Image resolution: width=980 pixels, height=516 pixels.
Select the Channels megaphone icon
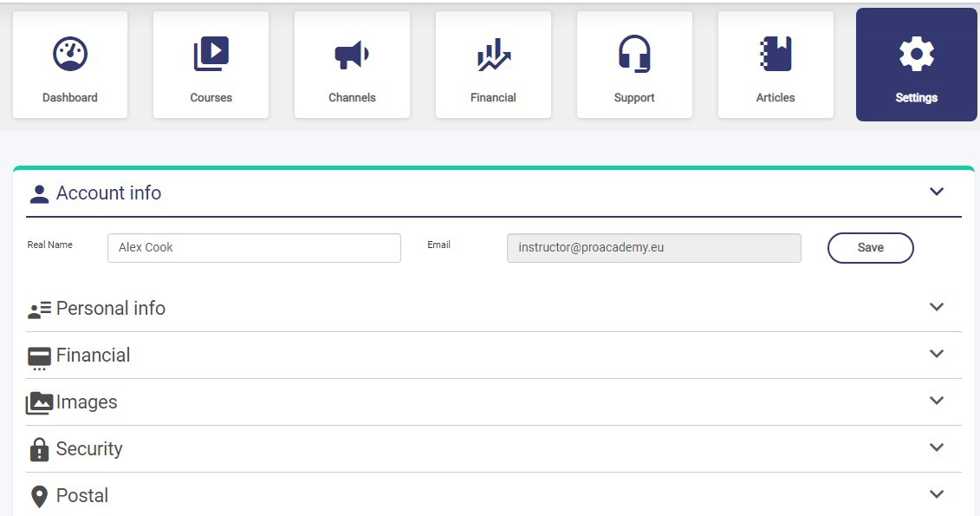(x=352, y=55)
